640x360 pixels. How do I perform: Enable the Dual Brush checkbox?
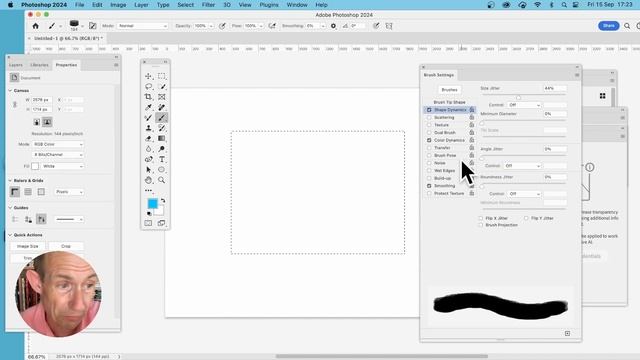click(429, 133)
